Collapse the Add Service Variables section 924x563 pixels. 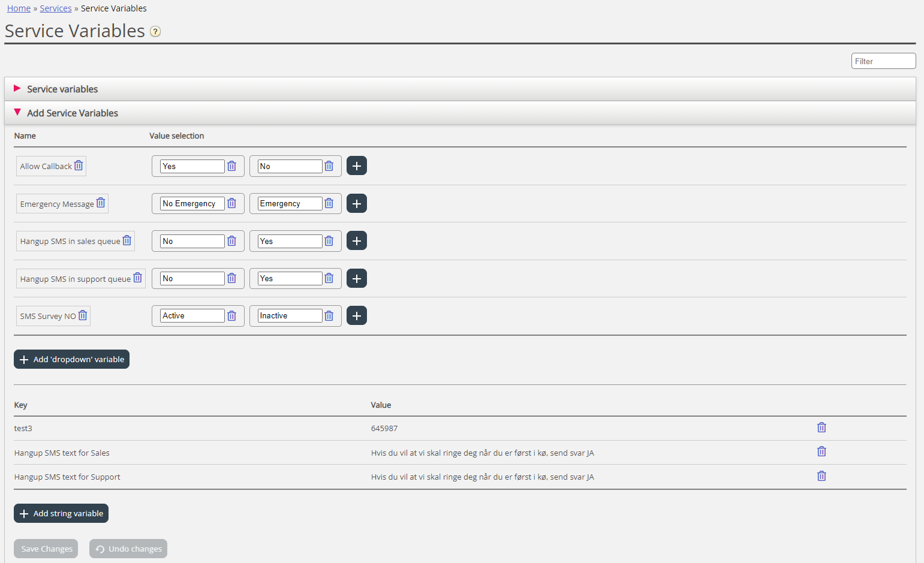(72, 113)
